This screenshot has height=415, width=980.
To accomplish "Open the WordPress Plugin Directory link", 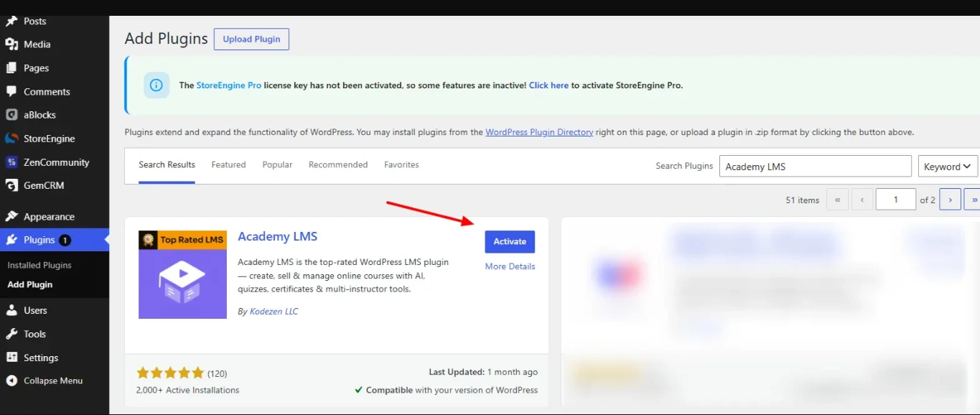I will (x=539, y=132).
